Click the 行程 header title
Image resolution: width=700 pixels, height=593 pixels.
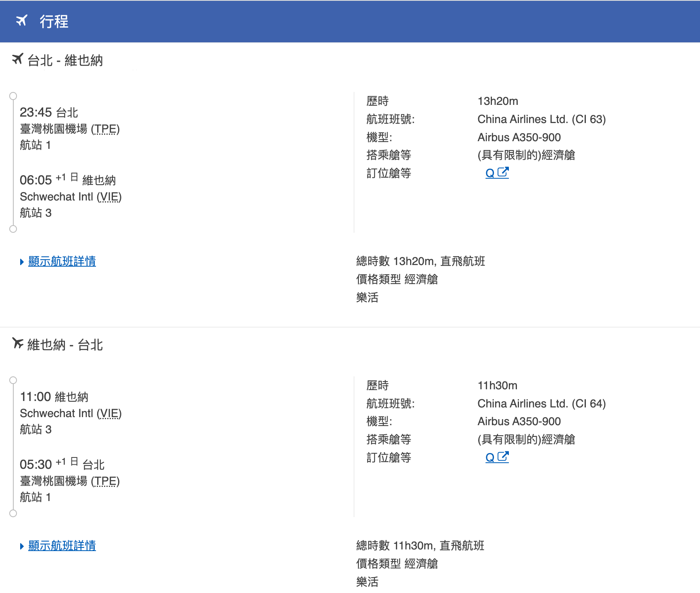[54, 21]
